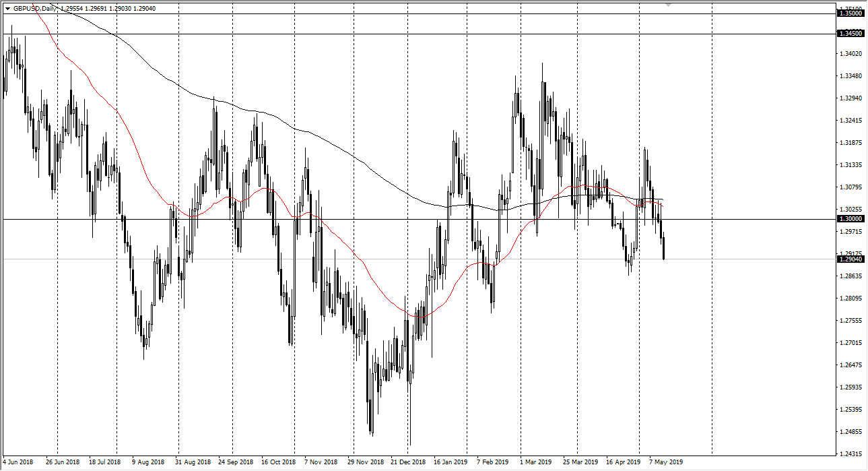This screenshot has height=471, width=868.
Task: Select the 1.35000 horizontal line price tag
Action: 850,13
